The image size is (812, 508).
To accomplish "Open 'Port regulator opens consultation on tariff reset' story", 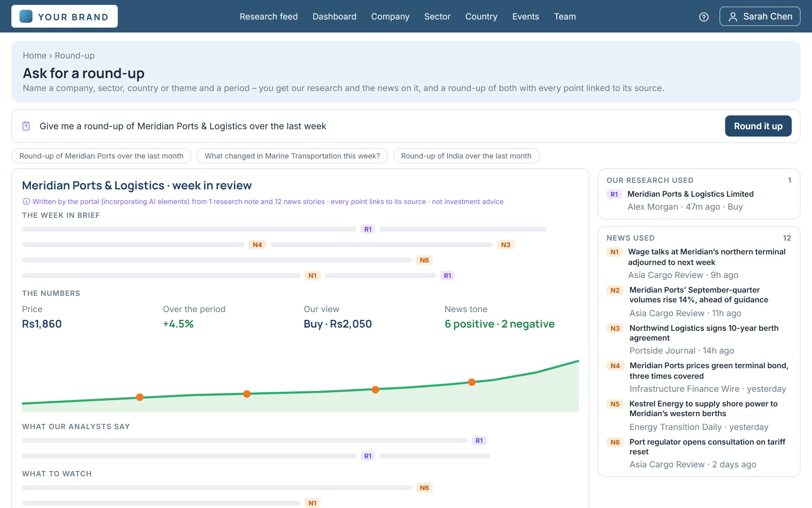I will [x=707, y=447].
